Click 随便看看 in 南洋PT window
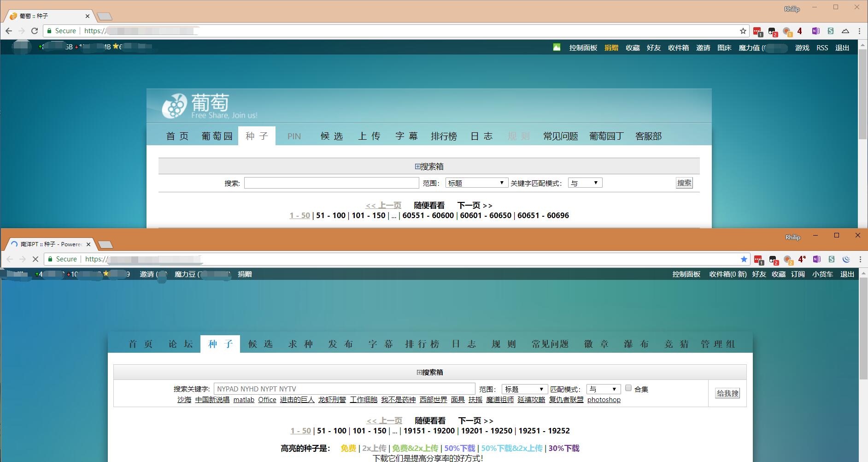Screen dimensions: 868x462 coord(430,421)
